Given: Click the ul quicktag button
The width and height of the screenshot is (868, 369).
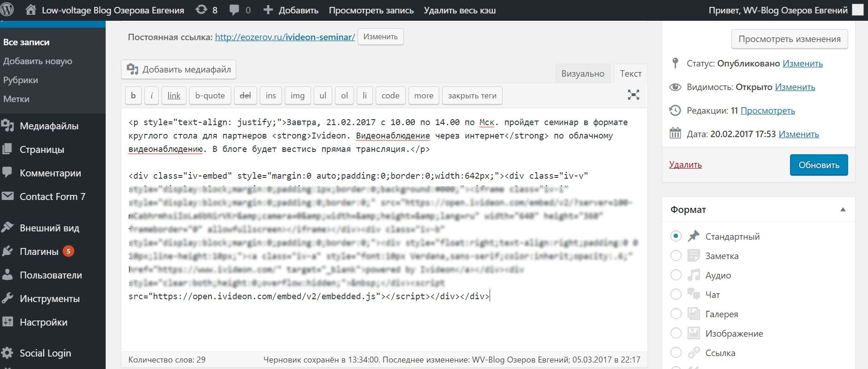Looking at the screenshot, I should point(323,95).
